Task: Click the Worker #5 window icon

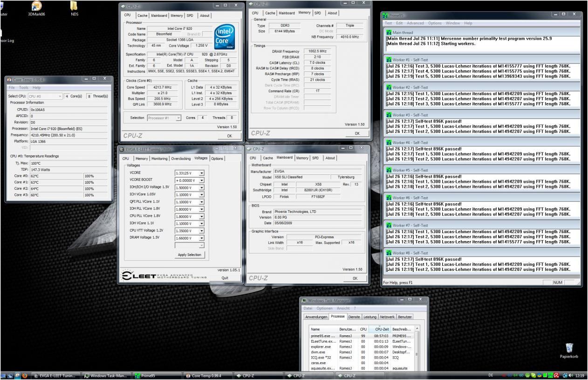Action: click(x=389, y=170)
